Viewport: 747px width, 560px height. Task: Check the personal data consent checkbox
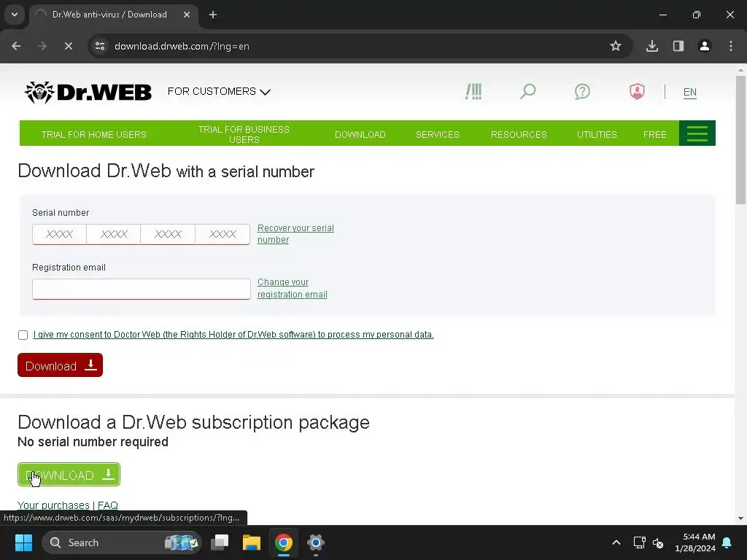pyautogui.click(x=23, y=335)
